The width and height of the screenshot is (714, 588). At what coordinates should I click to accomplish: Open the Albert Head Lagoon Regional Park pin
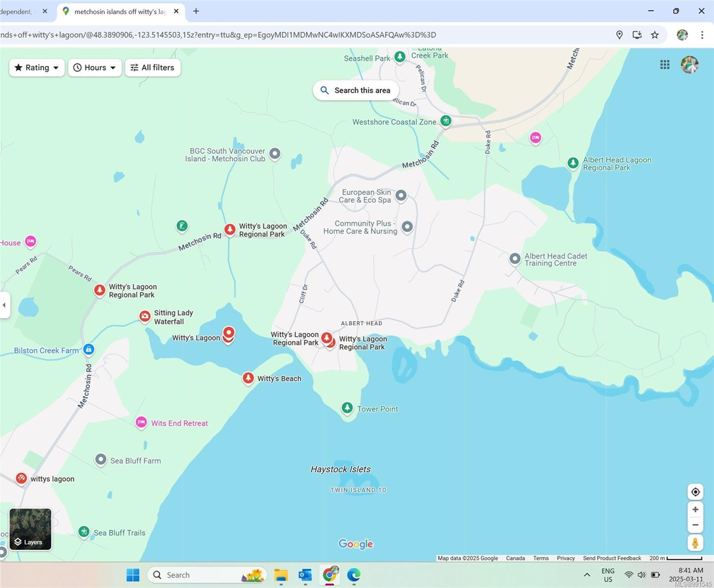[573, 163]
